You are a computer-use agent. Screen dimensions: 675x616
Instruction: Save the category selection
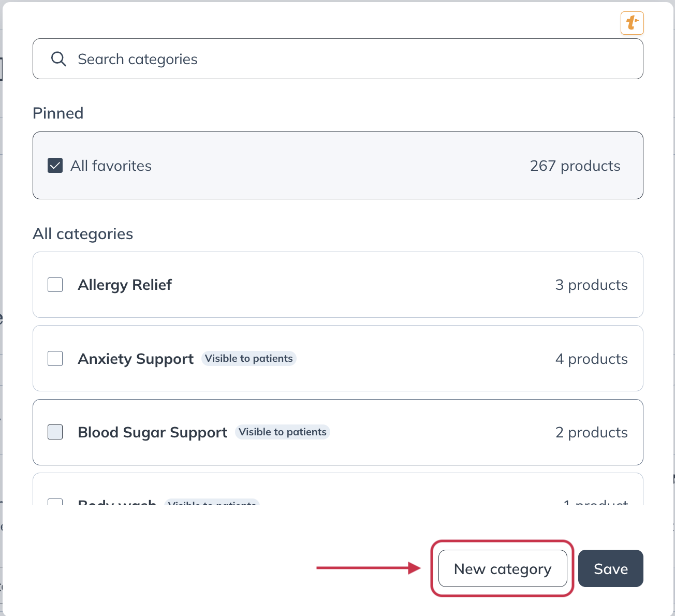(x=610, y=569)
